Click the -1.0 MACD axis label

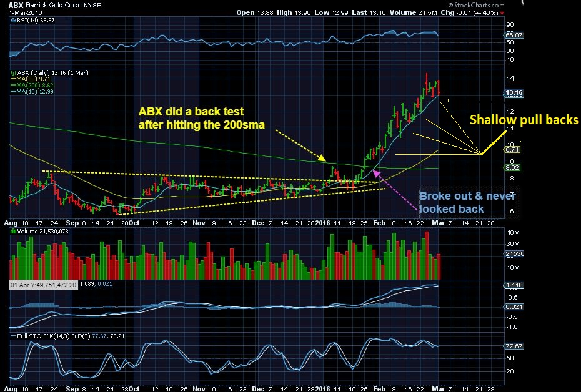tap(513, 327)
